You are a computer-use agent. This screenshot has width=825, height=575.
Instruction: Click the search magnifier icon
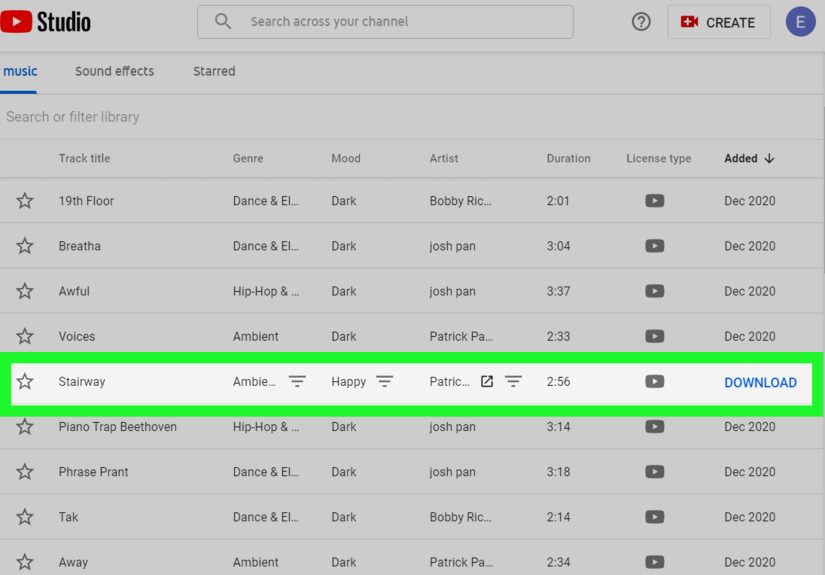(223, 22)
